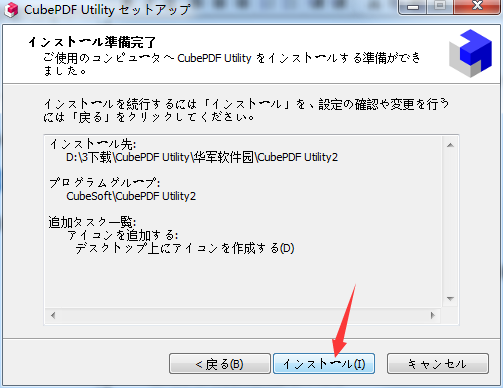Click the blue cube logo in header
Viewport: 503px width, 388px height.
471,53
